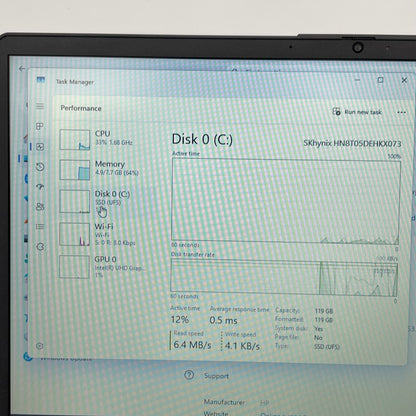Click the Memory usage mini graph thumbnail
The height and width of the screenshot is (416, 416).
[x=75, y=170]
